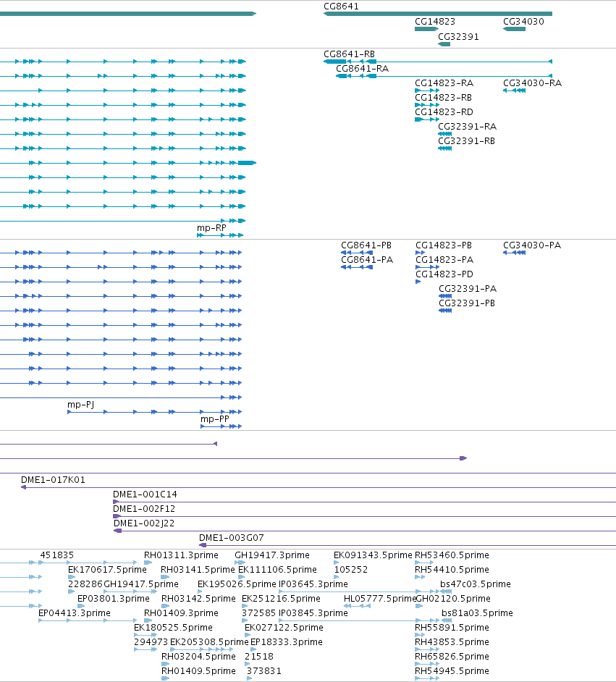The image size is (616, 682).
Task: Select transcript CG34030-RA
Action: (532, 83)
